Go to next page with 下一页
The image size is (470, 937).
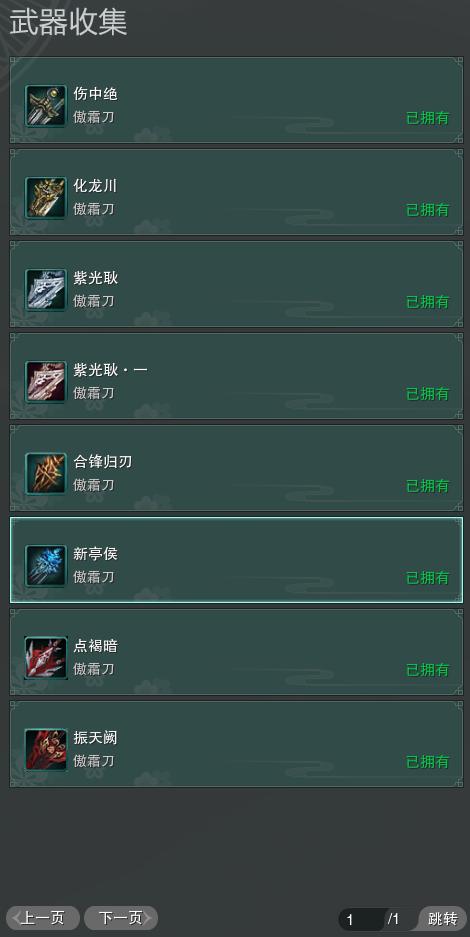click(121, 918)
